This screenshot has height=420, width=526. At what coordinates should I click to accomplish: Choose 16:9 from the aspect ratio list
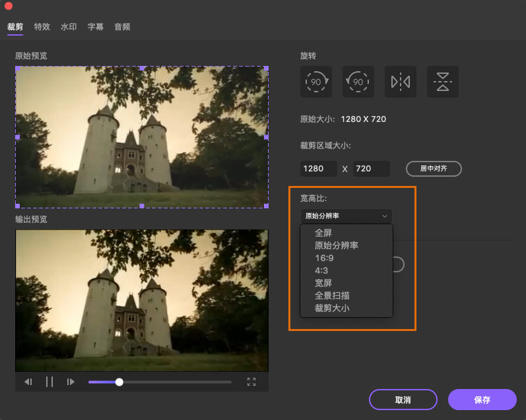(x=324, y=258)
